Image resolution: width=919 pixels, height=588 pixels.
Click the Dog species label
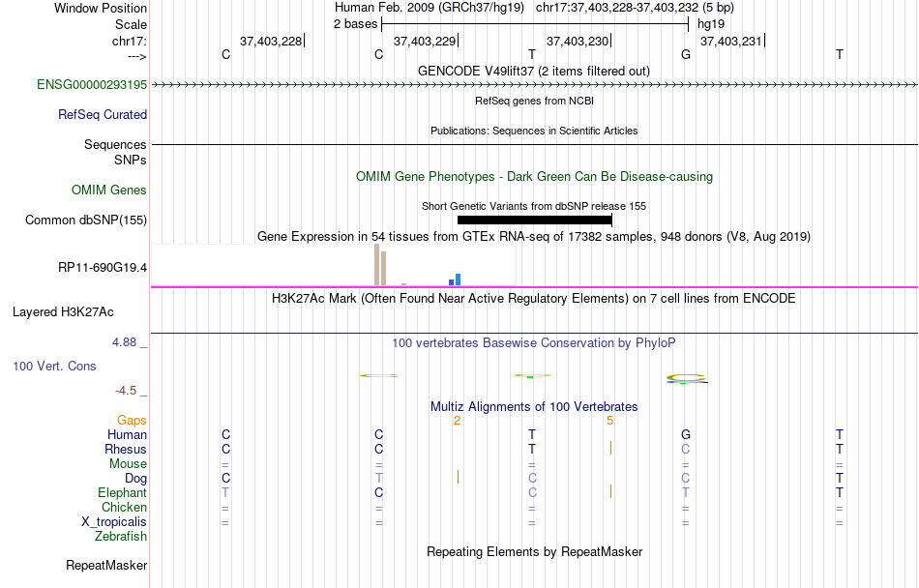click(135, 479)
